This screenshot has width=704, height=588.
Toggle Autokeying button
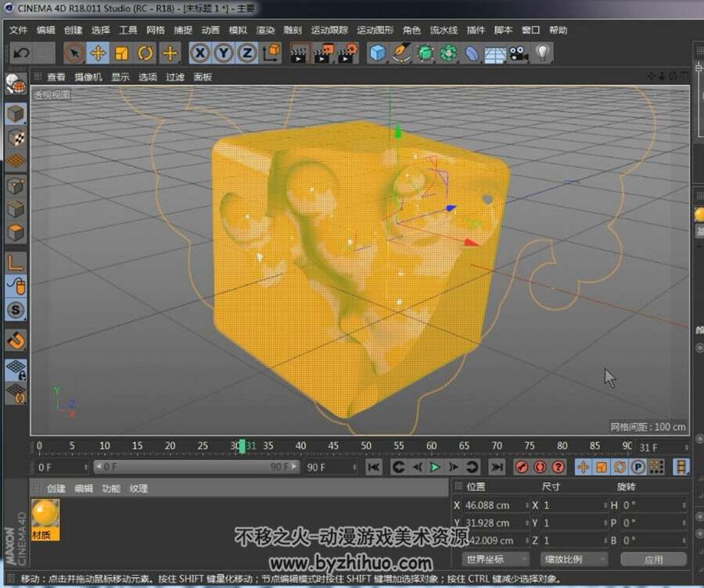(x=540, y=468)
